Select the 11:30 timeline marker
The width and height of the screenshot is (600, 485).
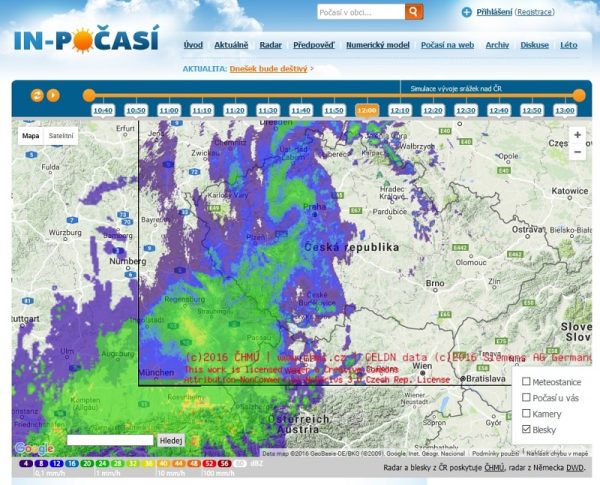tap(268, 111)
